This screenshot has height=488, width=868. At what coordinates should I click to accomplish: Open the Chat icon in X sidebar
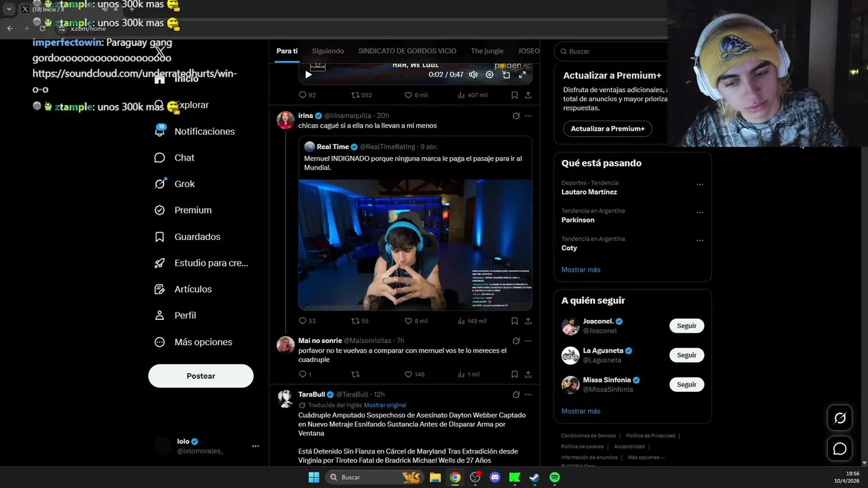tap(160, 157)
